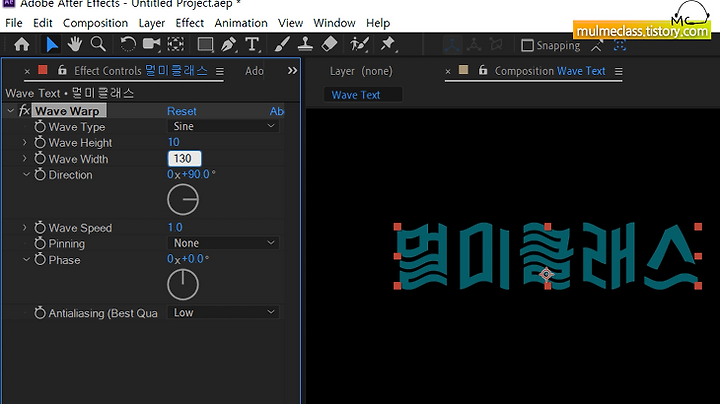Open the Pinning None dropdown
Viewport: 720px width, 404px height.
click(223, 243)
